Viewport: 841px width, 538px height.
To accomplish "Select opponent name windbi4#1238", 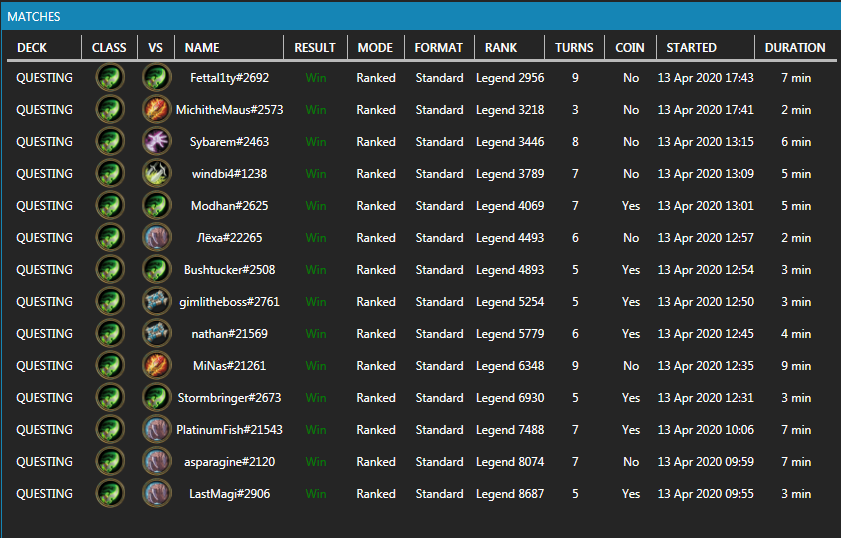I will click(230, 174).
